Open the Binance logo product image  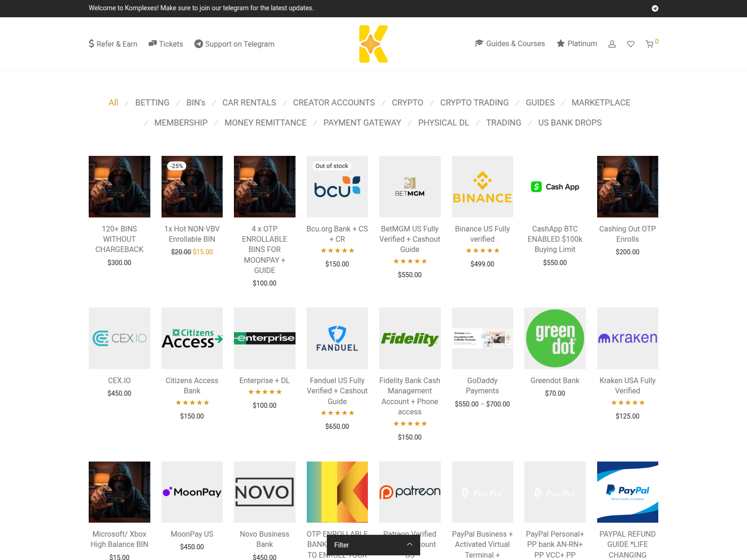(x=482, y=187)
